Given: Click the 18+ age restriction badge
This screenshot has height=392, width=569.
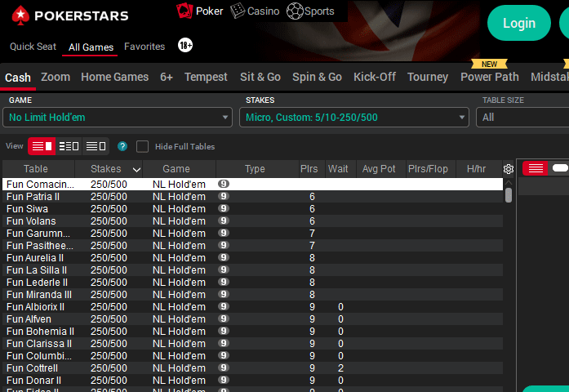Looking at the screenshot, I should pyautogui.click(x=185, y=46).
